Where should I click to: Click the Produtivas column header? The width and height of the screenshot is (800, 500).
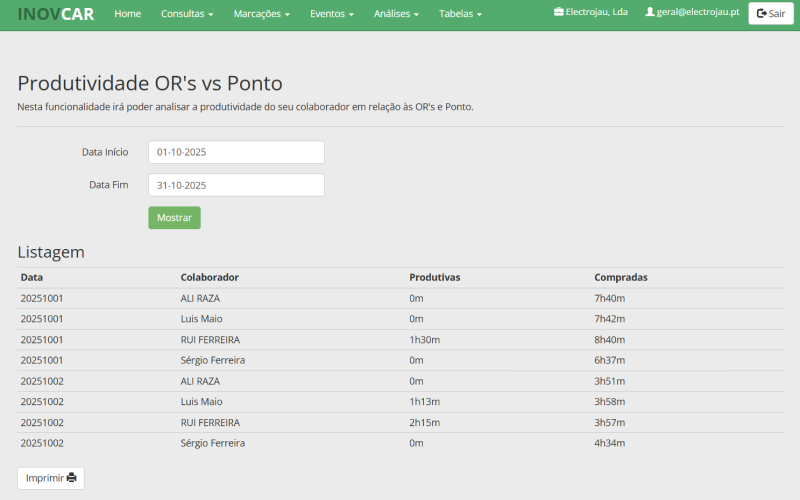click(434, 277)
